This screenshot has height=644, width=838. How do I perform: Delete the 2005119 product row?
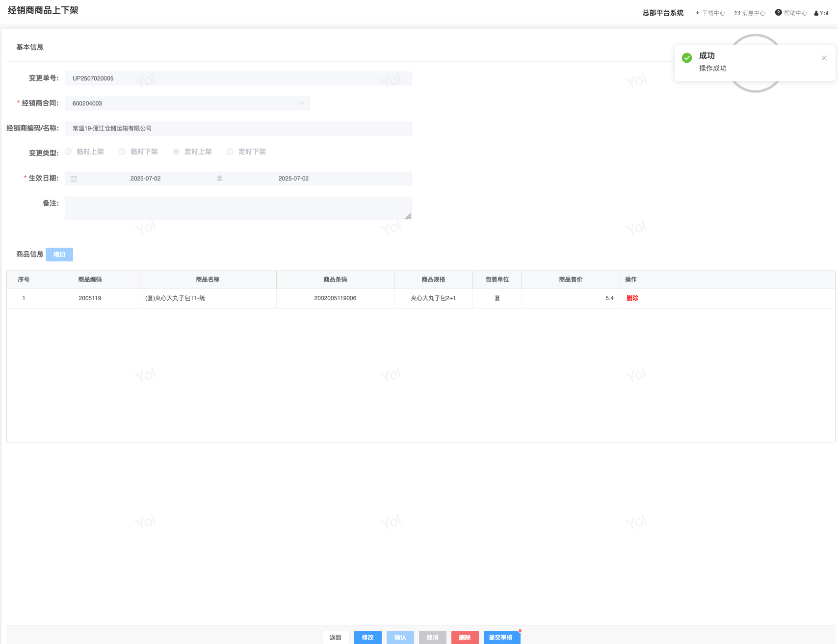(x=632, y=298)
